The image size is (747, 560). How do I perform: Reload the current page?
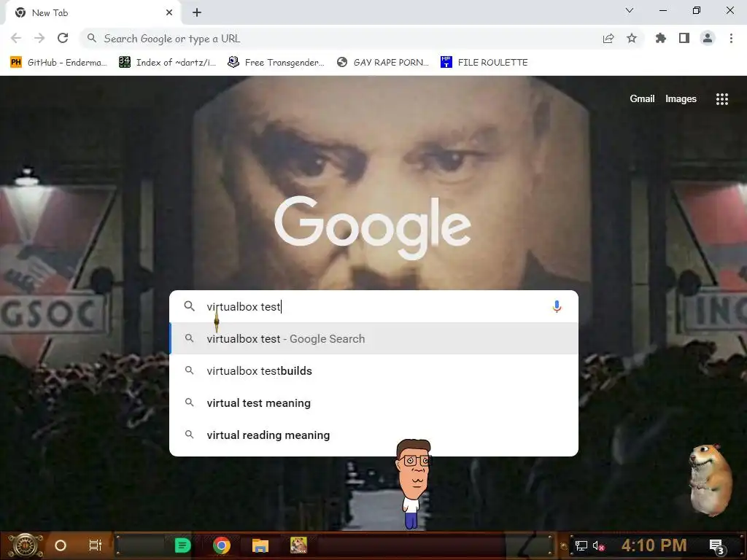click(63, 38)
